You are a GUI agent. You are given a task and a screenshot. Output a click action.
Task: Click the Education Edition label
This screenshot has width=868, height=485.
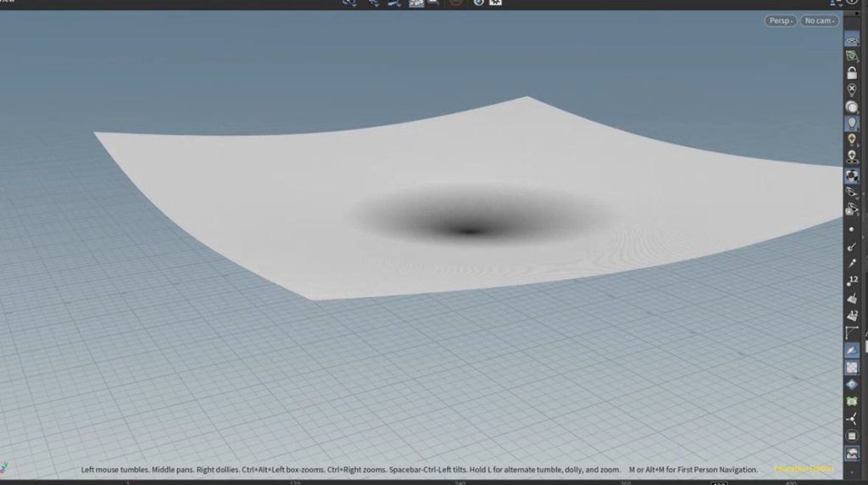coord(803,469)
